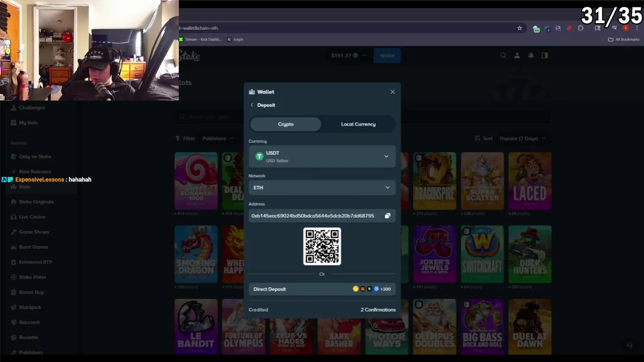Close the Wallet dialog with the X

(392, 92)
